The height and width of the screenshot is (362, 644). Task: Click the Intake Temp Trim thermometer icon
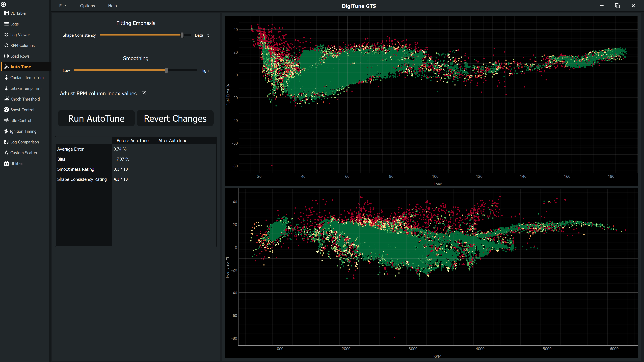(x=6, y=88)
